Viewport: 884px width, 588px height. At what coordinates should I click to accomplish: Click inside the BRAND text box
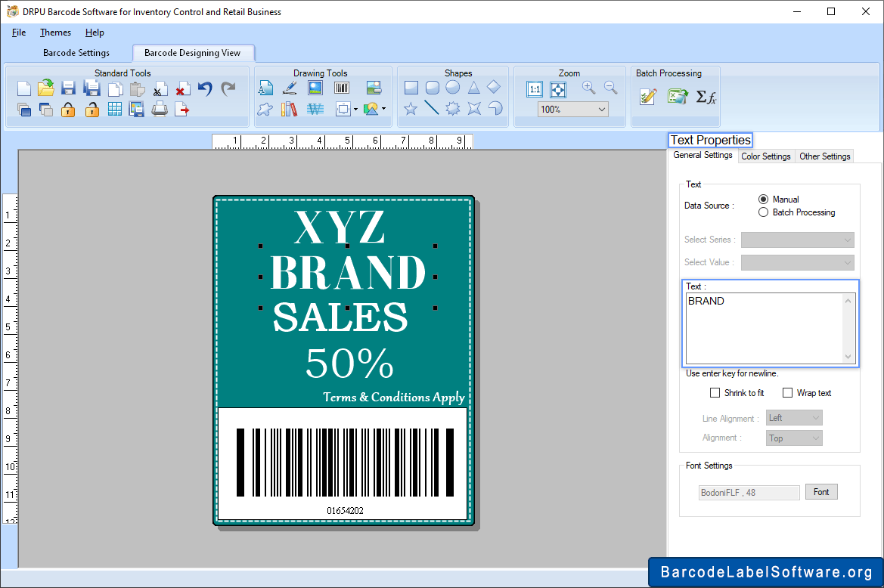pyautogui.click(x=765, y=328)
